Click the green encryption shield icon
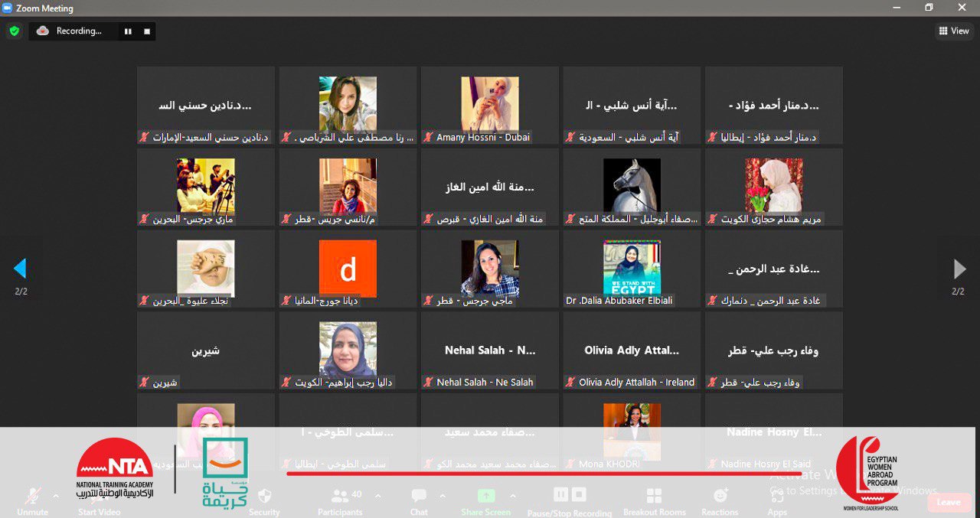The image size is (980, 518). [14, 31]
